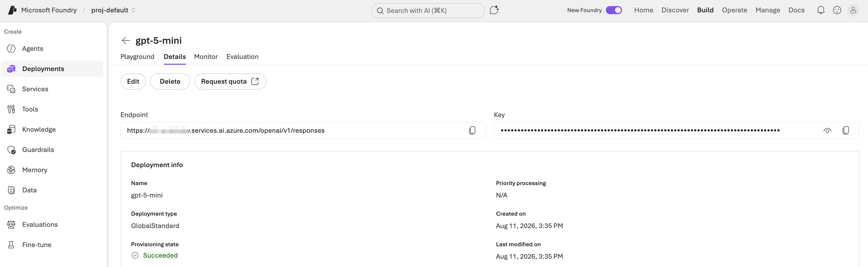
Task: Toggle the New Foundry switch
Action: (614, 10)
